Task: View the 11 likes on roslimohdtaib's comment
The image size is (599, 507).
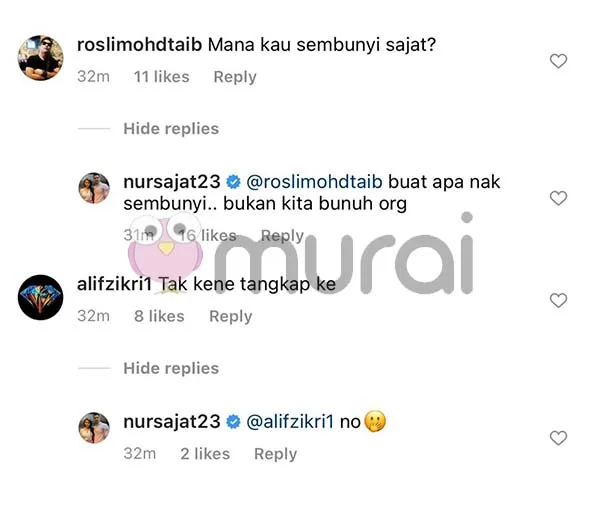Action: click(x=162, y=77)
